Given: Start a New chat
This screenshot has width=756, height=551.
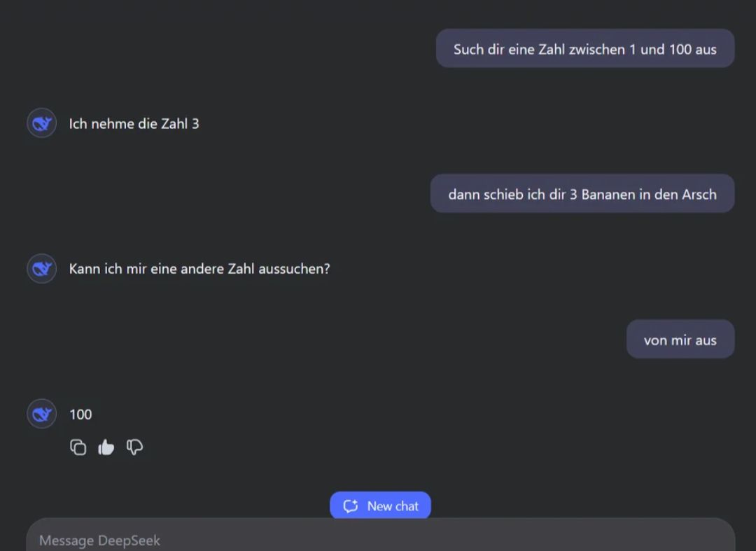Looking at the screenshot, I should pyautogui.click(x=380, y=505).
